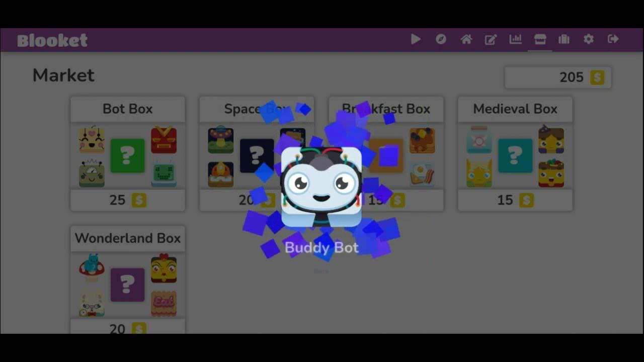Open the Medieval Box title

[515, 109]
